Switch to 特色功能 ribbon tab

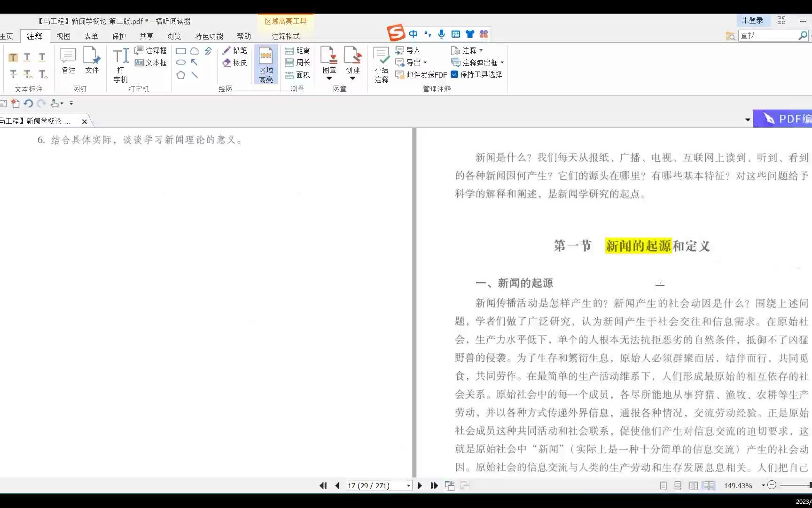(x=209, y=36)
